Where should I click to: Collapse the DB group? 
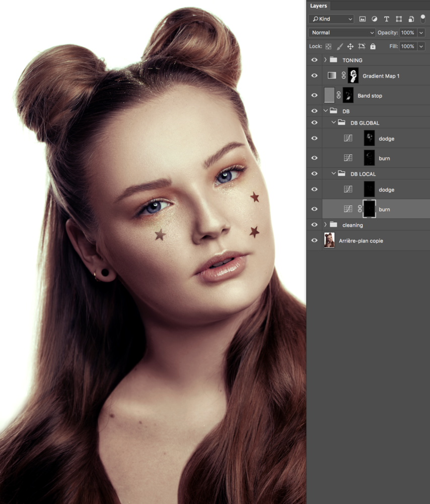tap(325, 110)
